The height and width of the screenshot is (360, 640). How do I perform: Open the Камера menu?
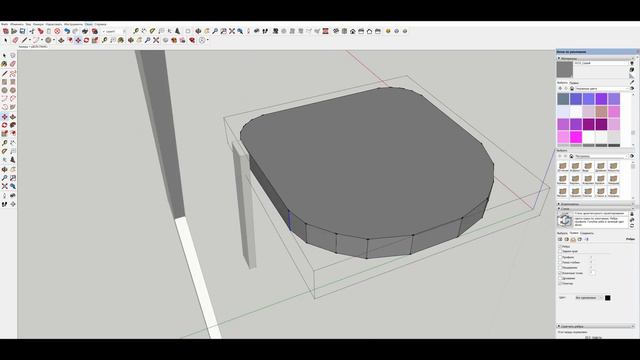pos(38,24)
